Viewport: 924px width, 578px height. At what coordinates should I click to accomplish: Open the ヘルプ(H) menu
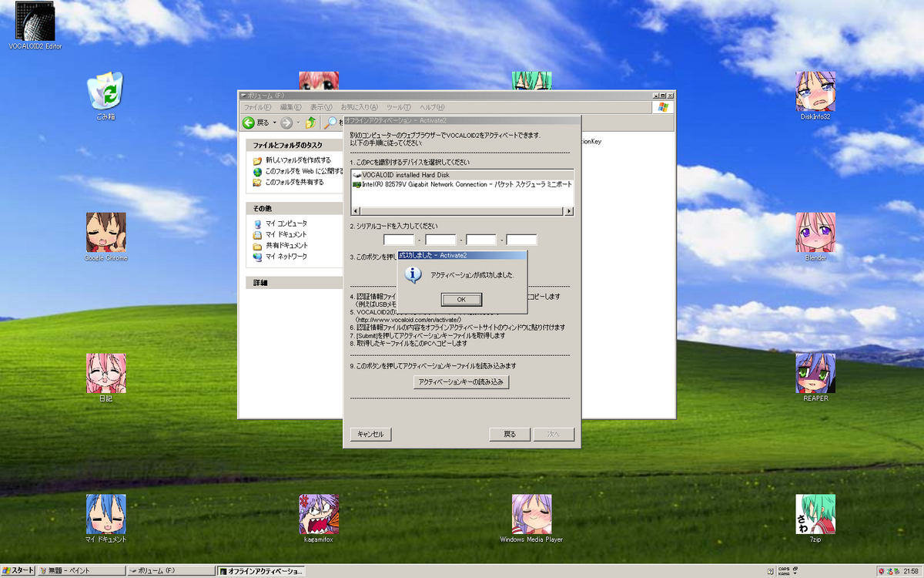(431, 107)
